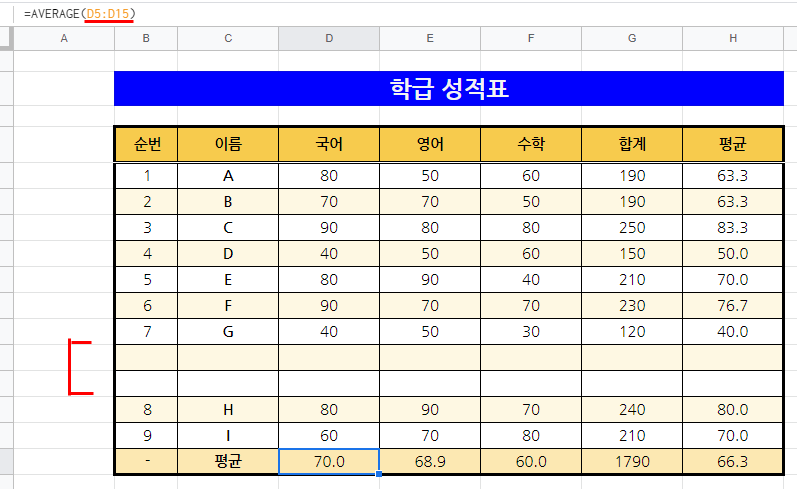The width and height of the screenshot is (797, 489).
Task: Click the 순번 table header cell
Action: click(147, 144)
